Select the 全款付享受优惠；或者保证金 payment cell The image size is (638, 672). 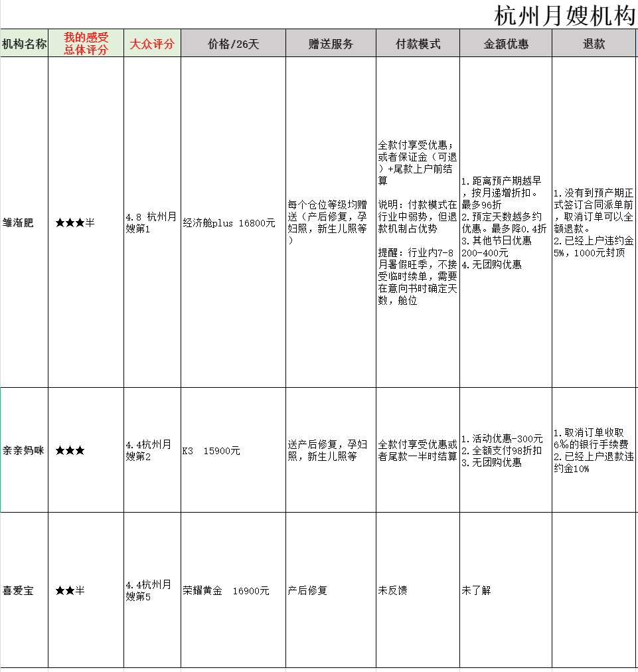[x=418, y=222]
